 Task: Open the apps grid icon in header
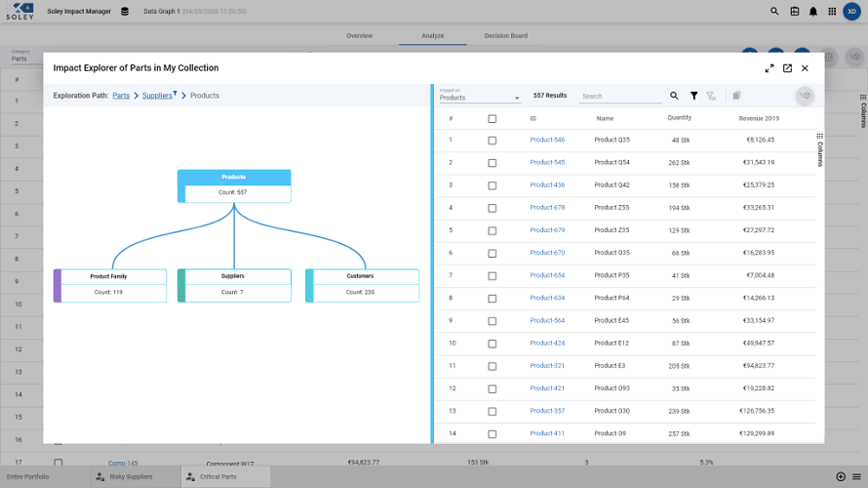tap(830, 12)
